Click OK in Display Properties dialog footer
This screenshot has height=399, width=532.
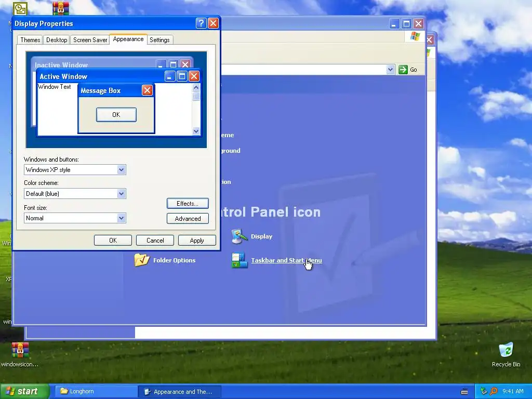tap(113, 240)
